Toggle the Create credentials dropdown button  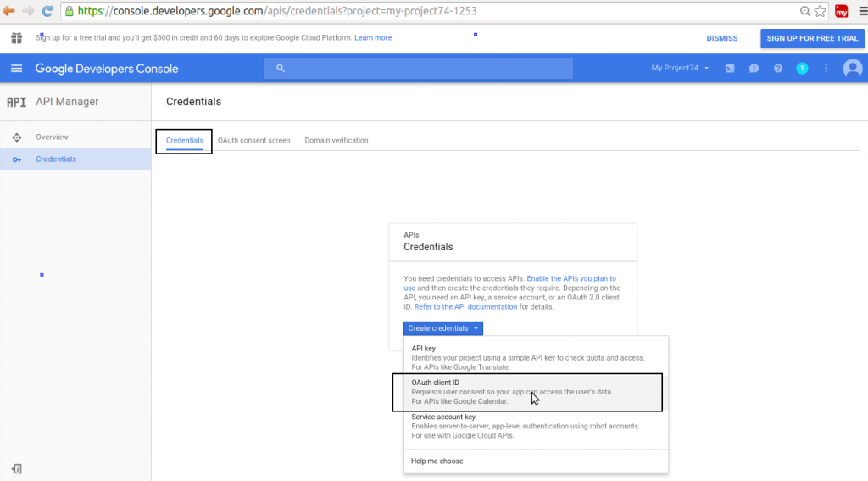[443, 328]
